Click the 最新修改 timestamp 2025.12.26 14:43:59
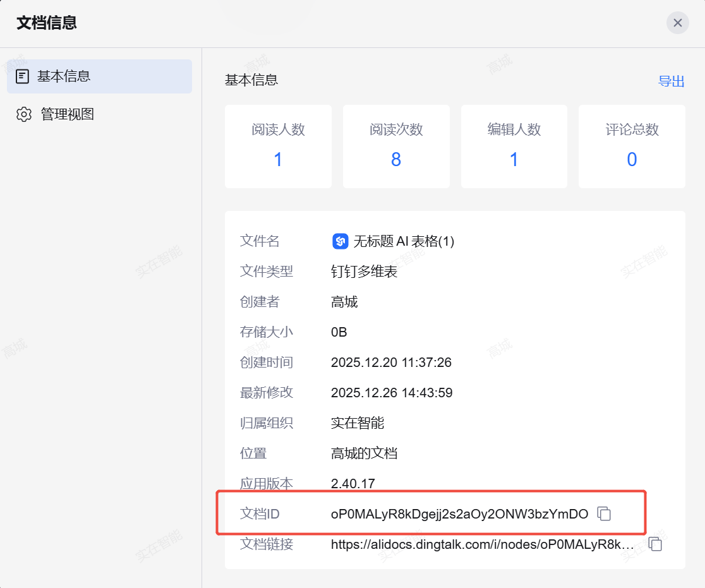This screenshot has width=705, height=588. point(392,393)
